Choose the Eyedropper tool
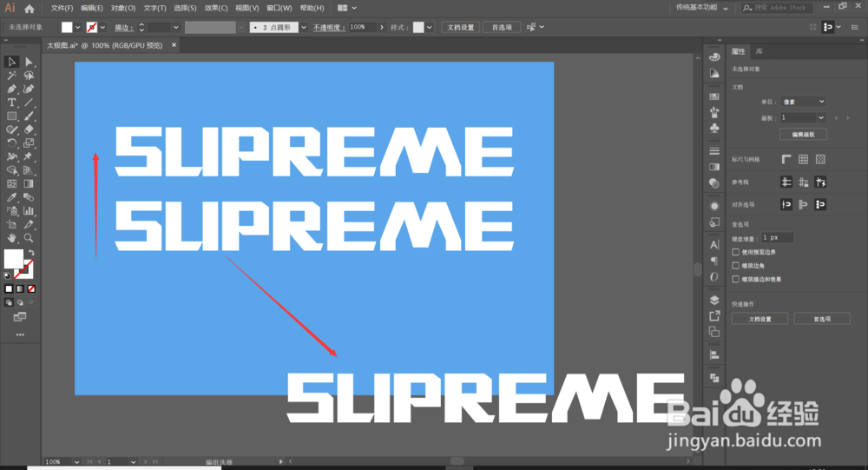868x470 pixels. coord(11,197)
